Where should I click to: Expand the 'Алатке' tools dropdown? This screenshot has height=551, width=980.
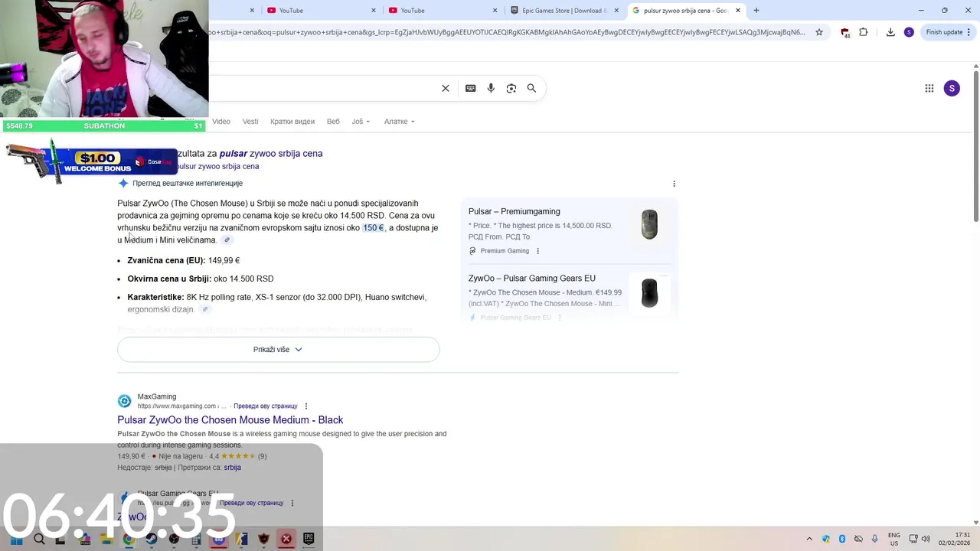pos(399,122)
